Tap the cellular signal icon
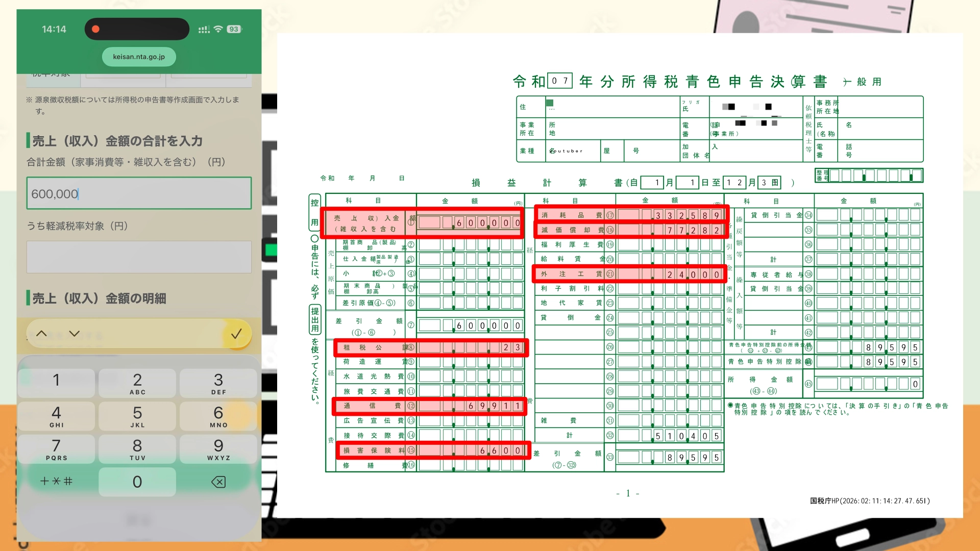The image size is (980, 551). coord(204,30)
